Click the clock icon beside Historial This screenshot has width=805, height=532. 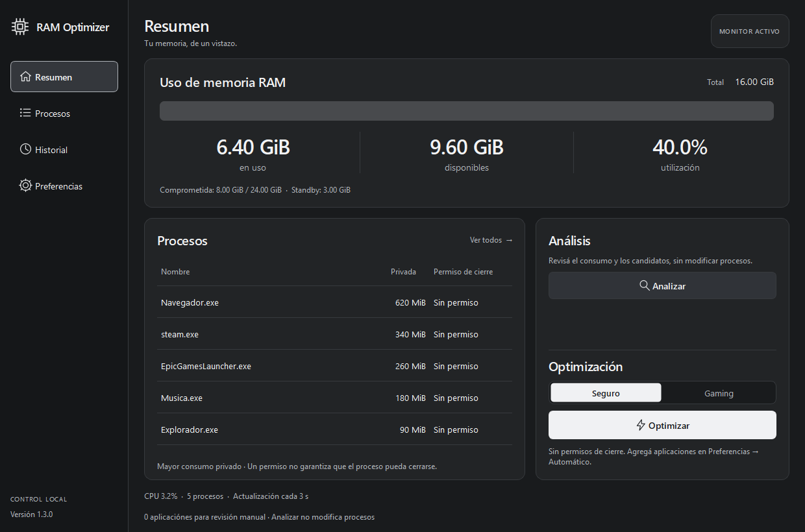[26, 149]
